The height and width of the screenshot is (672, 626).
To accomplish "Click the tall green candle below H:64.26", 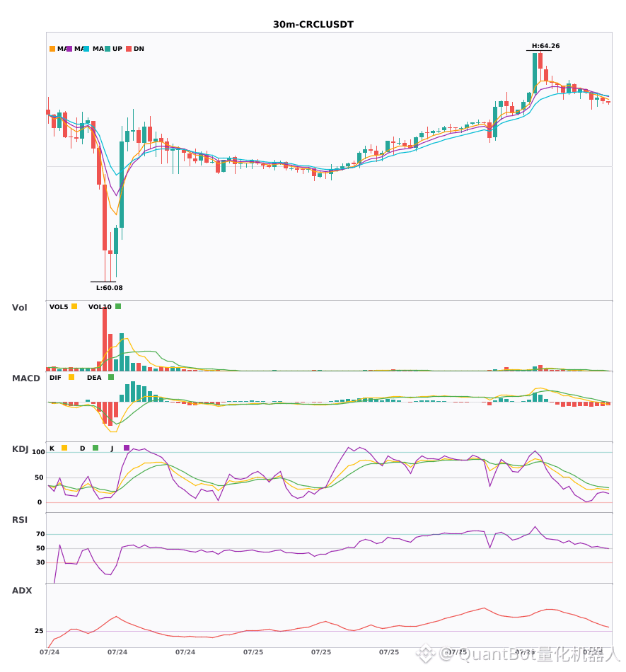I will click(x=535, y=74).
